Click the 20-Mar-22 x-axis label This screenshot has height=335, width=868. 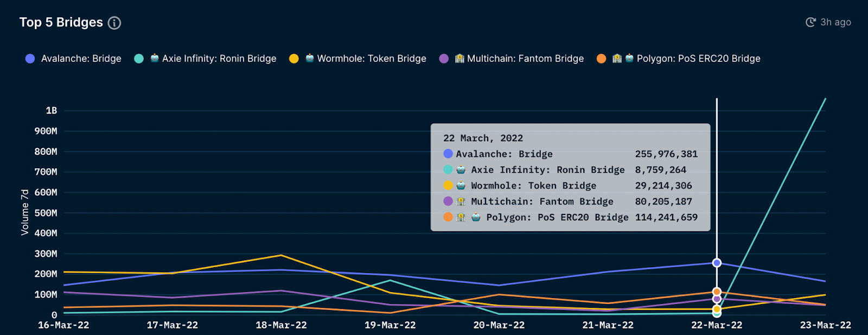499,325
